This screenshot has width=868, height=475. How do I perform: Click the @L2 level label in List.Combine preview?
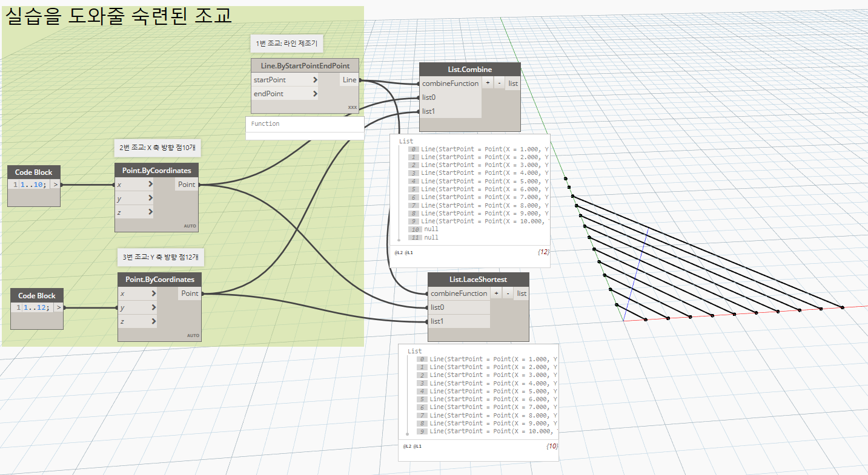(399, 252)
